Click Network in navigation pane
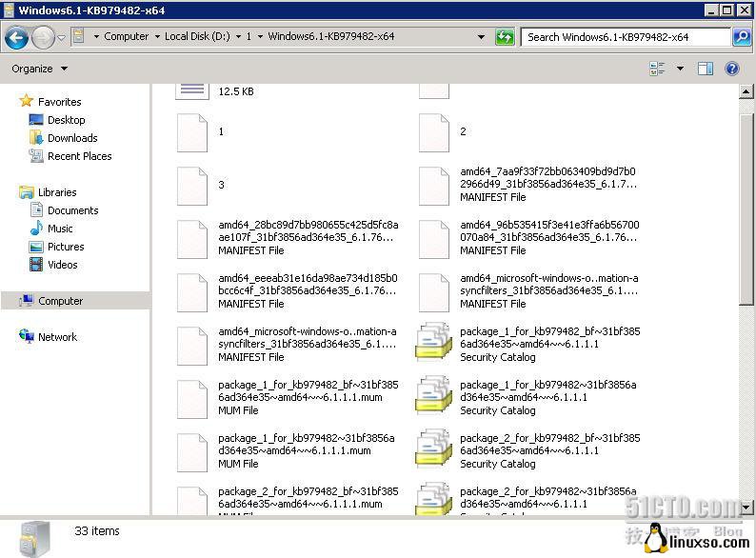756x558 pixels. [x=57, y=337]
